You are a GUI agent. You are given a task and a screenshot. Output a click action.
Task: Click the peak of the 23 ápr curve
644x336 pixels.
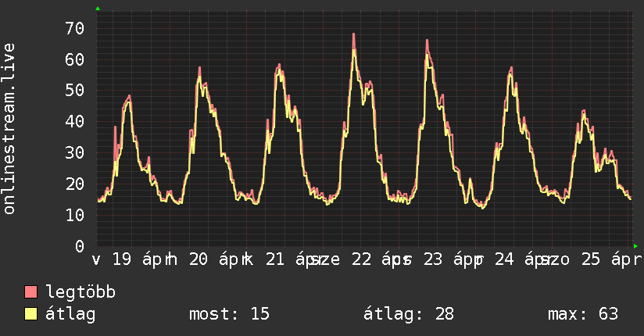pos(428,41)
